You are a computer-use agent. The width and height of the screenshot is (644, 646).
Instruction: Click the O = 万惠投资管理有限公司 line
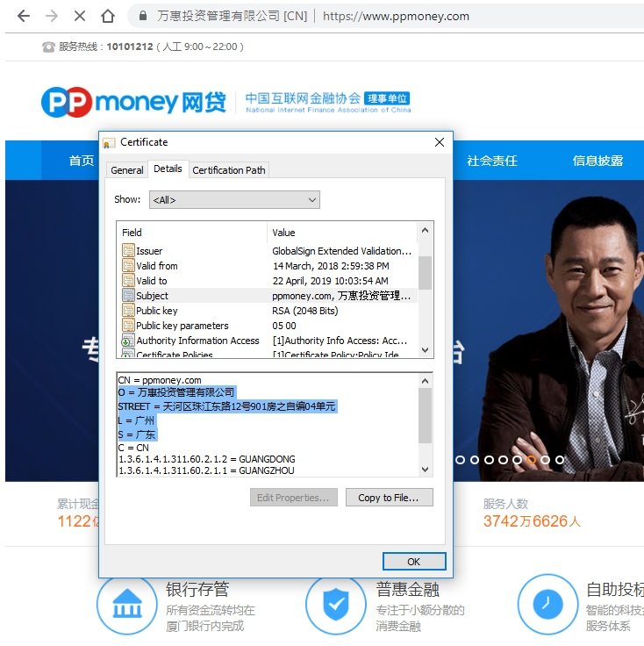(x=176, y=392)
